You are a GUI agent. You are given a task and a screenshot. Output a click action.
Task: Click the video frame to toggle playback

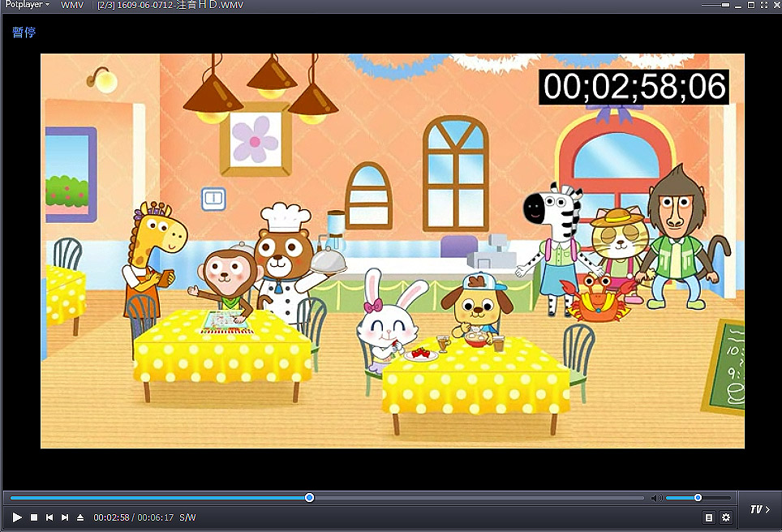(393, 251)
